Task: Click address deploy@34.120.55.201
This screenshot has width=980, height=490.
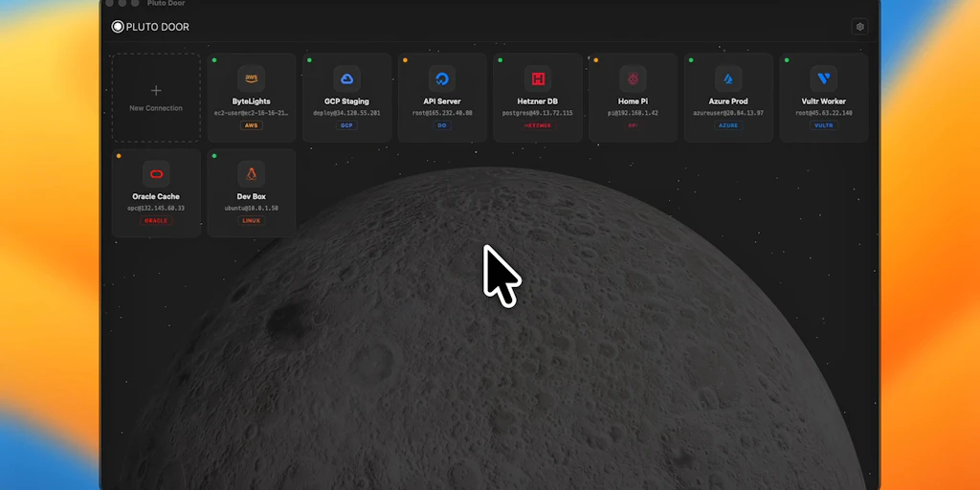Action: point(346,113)
